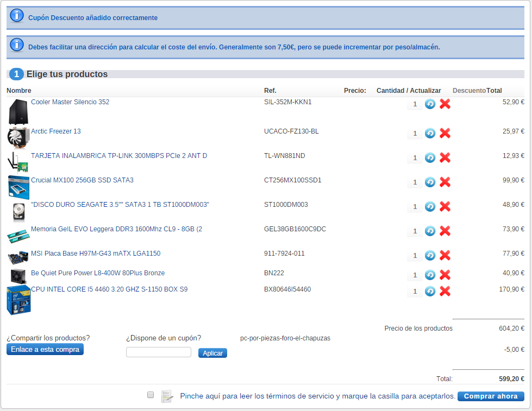Viewport: 532px width, 411px height.
Task: Open Crucial MX100 256GB SSD link
Action: pyautogui.click(x=82, y=180)
